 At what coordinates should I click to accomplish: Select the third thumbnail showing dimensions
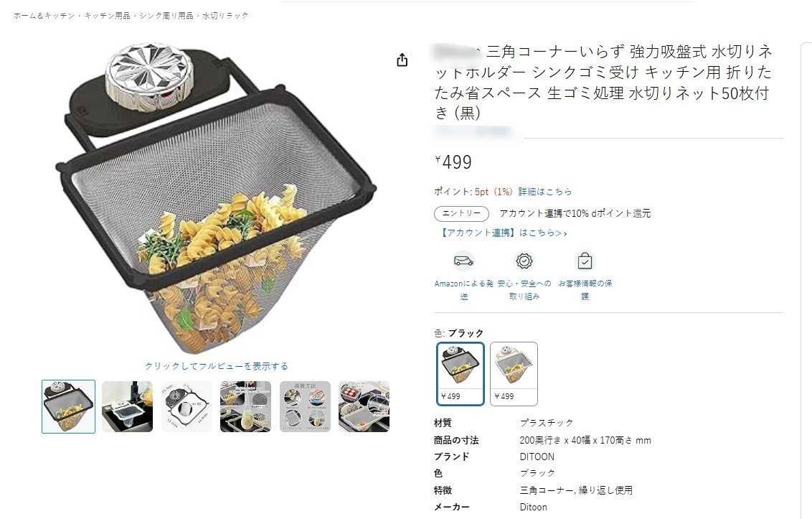click(x=187, y=406)
